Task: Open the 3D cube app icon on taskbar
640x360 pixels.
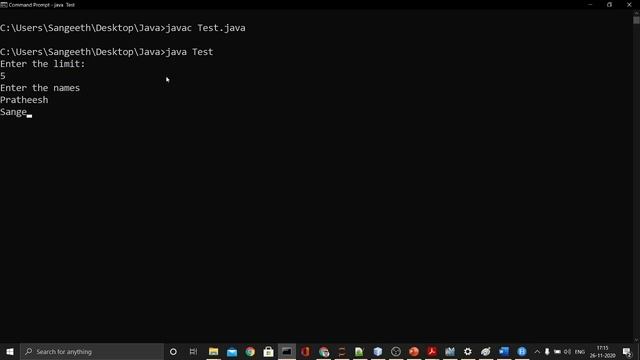Action: (378, 351)
